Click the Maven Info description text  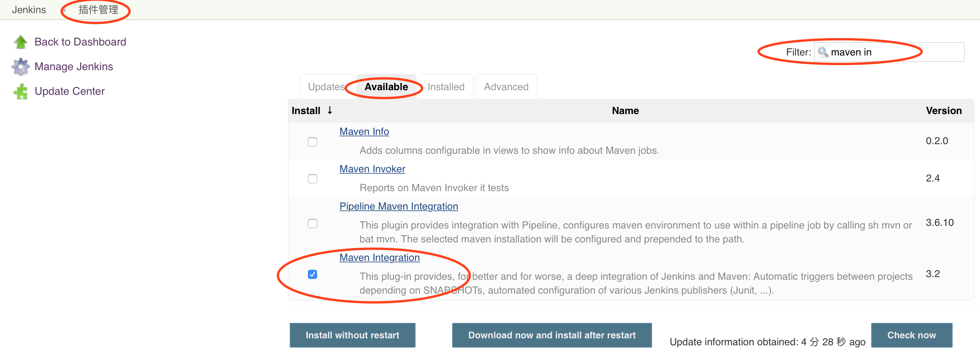509,150
